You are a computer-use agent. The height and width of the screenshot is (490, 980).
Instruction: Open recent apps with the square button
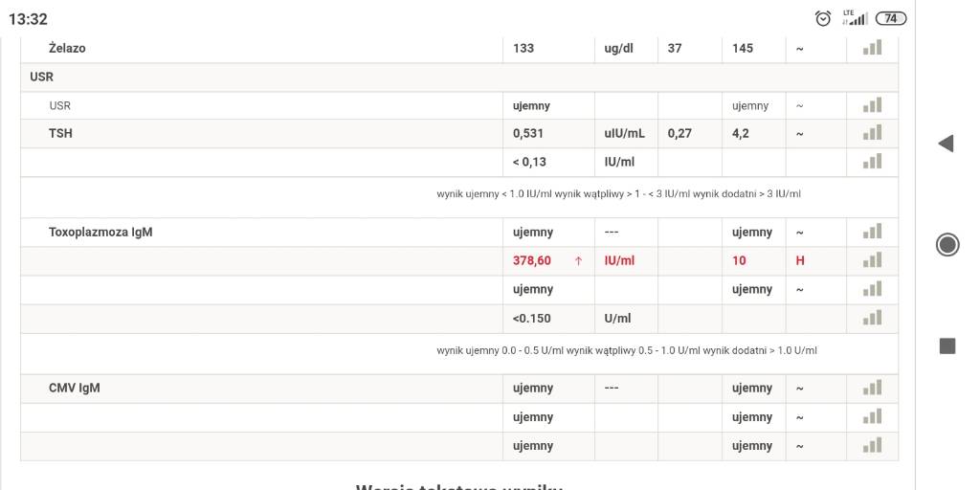947,345
